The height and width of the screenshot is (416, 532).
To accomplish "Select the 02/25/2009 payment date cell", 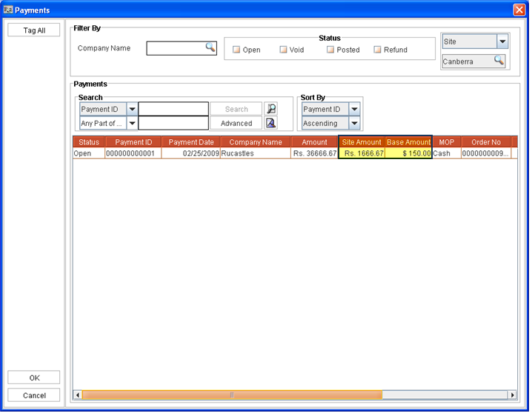I will point(191,153).
